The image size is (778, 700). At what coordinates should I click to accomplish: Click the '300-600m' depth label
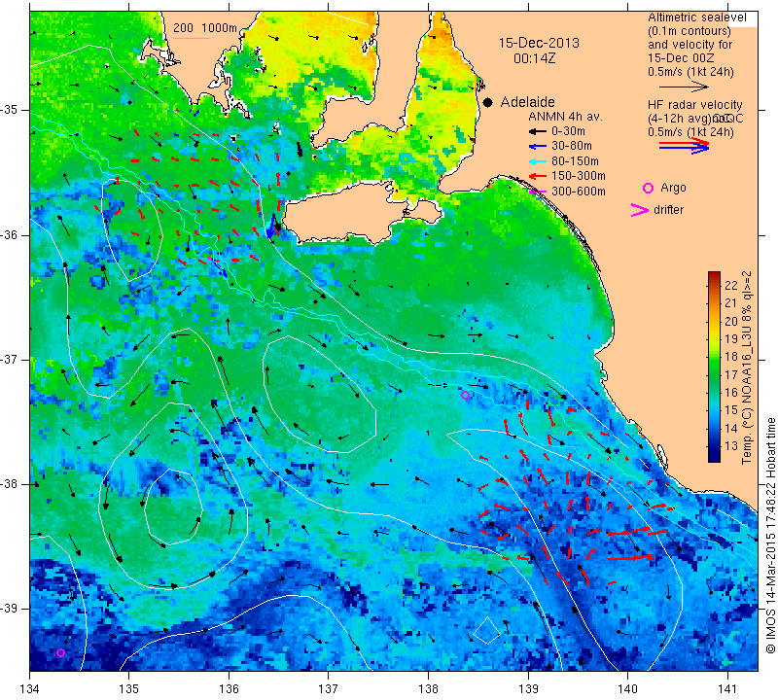[578, 192]
